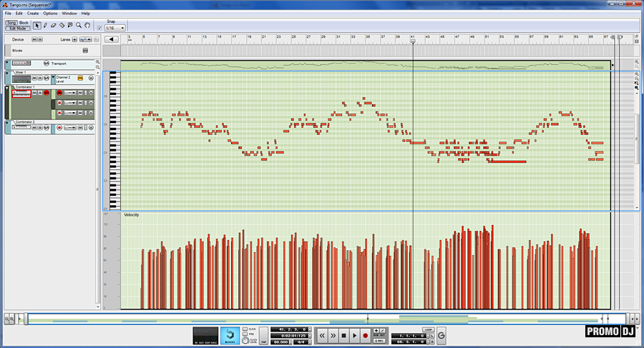644x348 pixels.
Task: Enable record on Combinator 2 lane
Action: point(59,128)
